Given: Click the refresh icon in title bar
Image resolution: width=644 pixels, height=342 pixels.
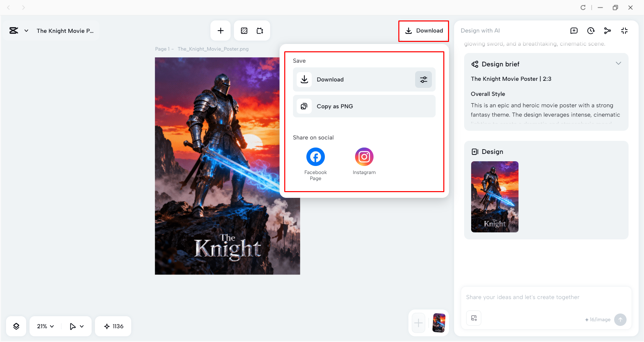Looking at the screenshot, I should pos(583,7).
